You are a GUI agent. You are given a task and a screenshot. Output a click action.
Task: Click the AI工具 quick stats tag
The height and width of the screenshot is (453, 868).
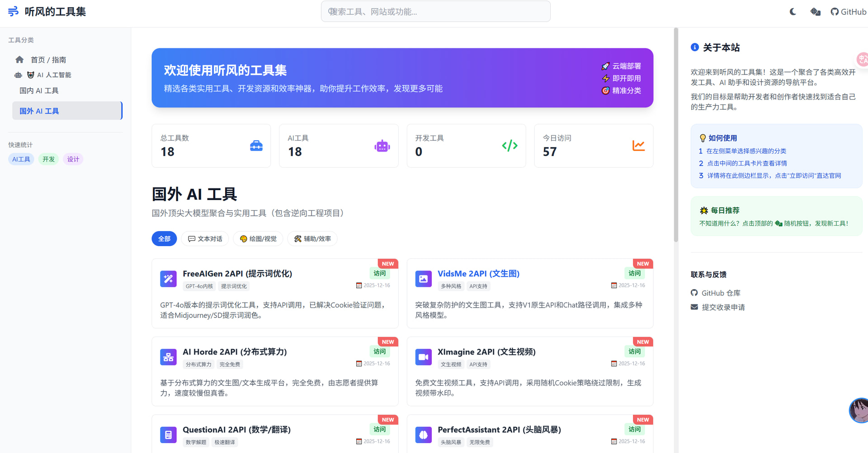click(x=21, y=159)
